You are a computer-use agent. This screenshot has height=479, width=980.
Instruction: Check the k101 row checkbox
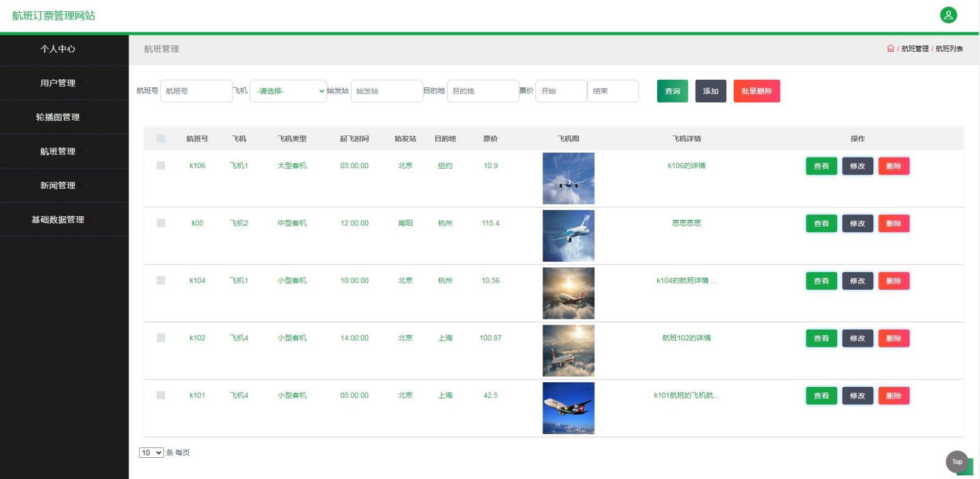tap(161, 395)
